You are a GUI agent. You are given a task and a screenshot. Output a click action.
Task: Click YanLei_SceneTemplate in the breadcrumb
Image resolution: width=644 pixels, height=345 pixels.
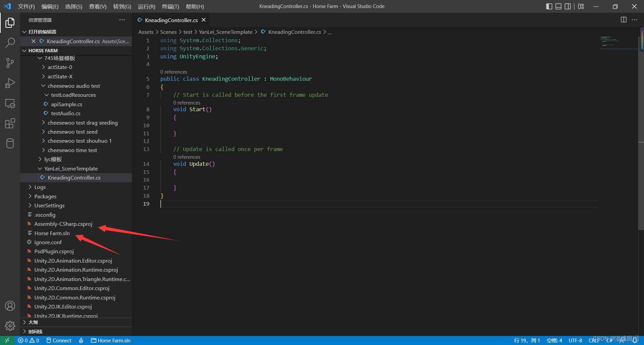[226, 32]
